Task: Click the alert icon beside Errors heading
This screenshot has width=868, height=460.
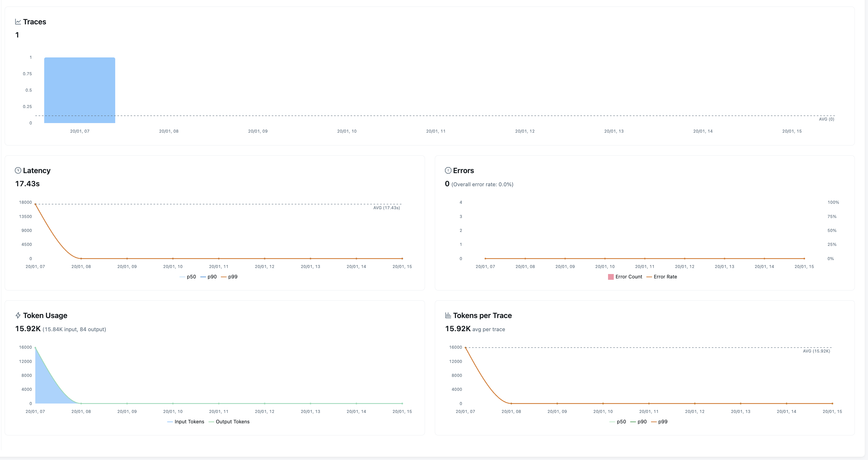Action: 448,170
